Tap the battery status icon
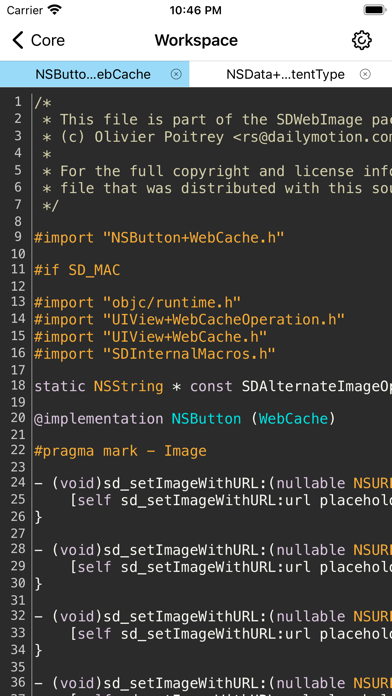This screenshot has height=696, width=392. coord(375,10)
